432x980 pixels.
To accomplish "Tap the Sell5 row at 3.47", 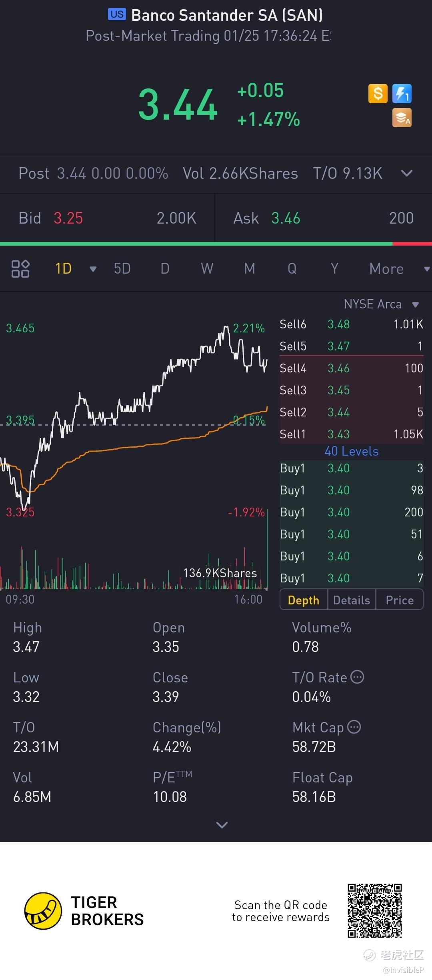I will (352, 346).
